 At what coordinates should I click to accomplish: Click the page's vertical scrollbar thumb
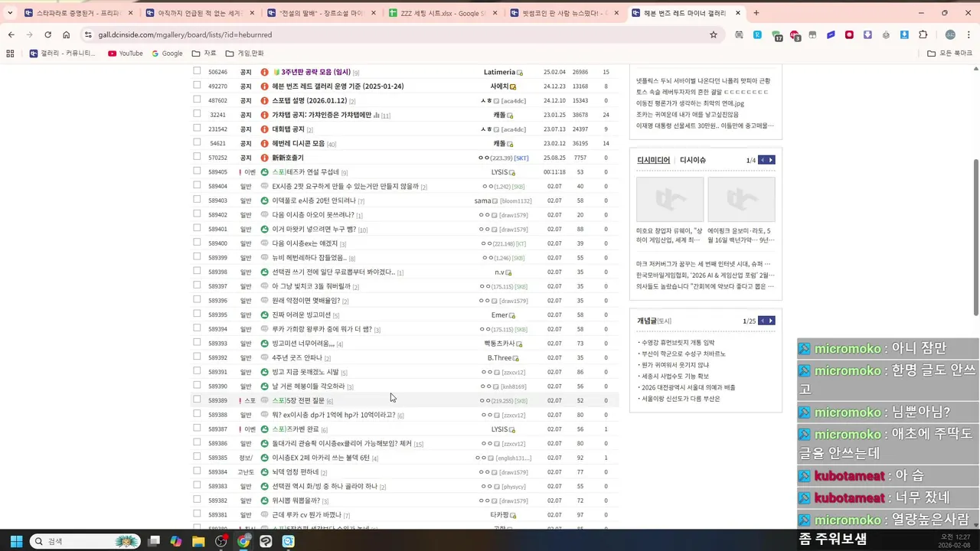click(x=975, y=236)
